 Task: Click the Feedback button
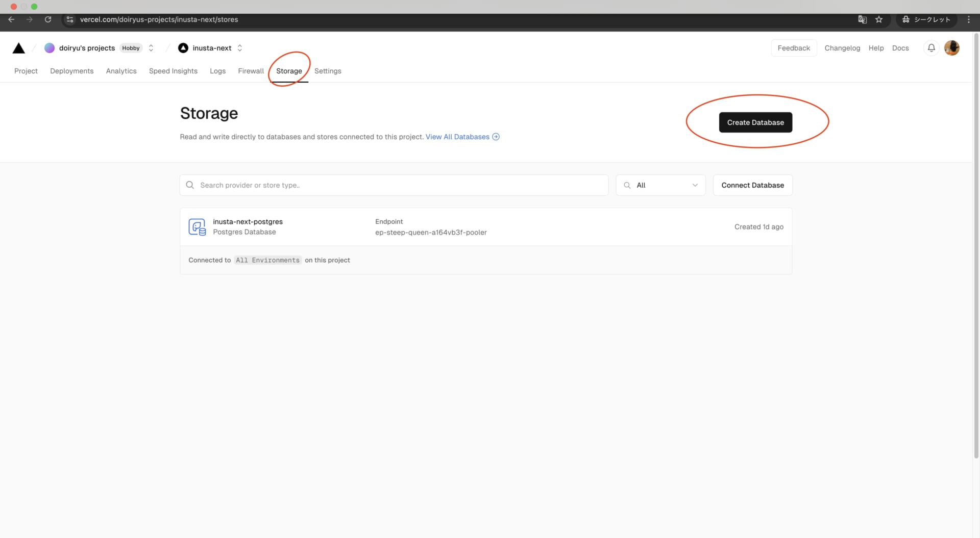pos(794,48)
